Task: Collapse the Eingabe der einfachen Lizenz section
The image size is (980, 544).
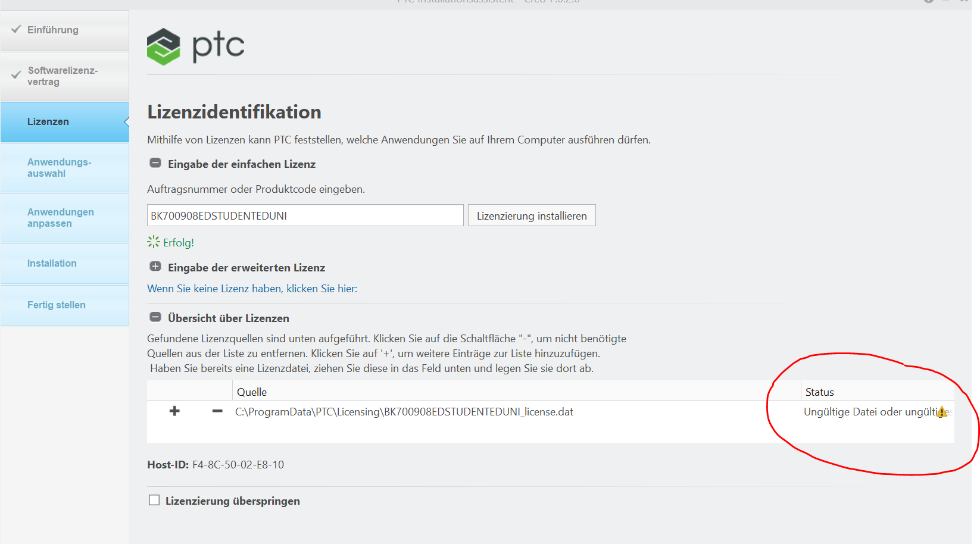Action: (155, 162)
